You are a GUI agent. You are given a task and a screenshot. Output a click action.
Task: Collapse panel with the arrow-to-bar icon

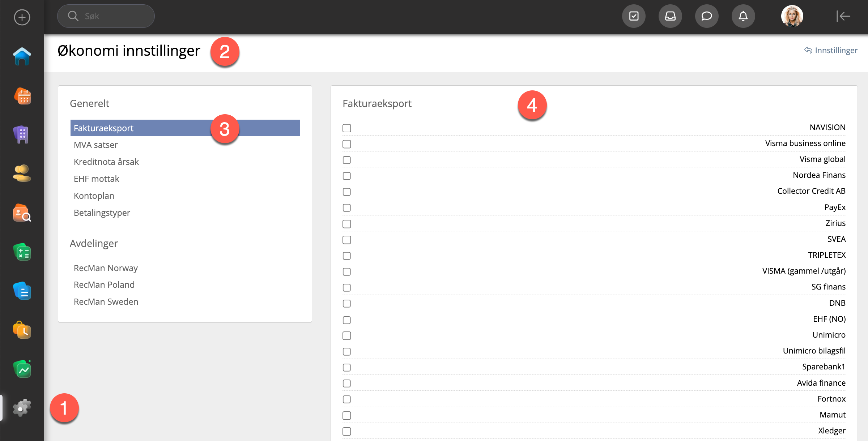point(843,16)
